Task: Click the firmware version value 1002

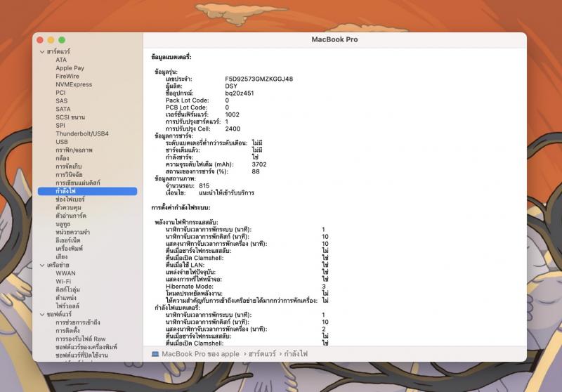Action: click(x=232, y=115)
